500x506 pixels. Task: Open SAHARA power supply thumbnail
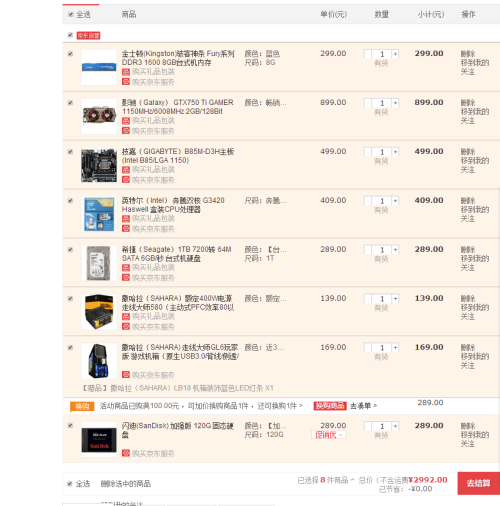click(x=99, y=312)
